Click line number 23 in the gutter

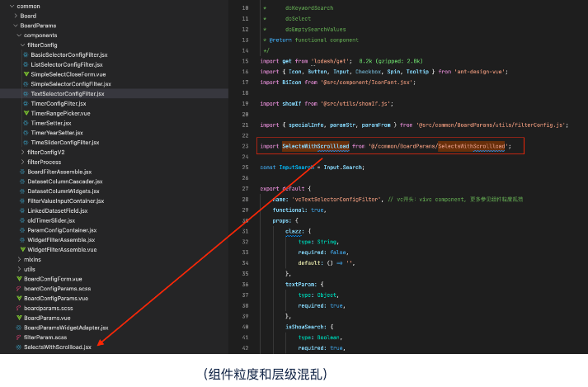[245, 146]
